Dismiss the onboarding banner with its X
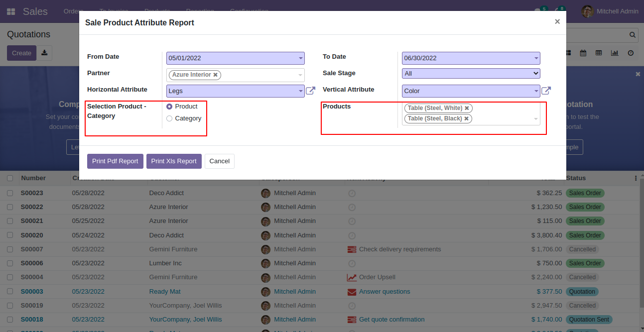The width and height of the screenshot is (644, 332). (638, 74)
